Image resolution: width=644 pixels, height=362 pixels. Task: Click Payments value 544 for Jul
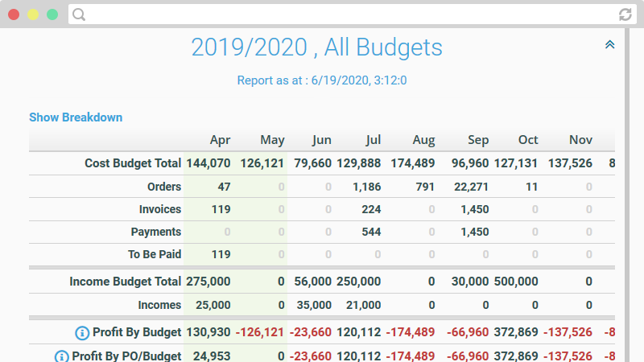click(371, 232)
